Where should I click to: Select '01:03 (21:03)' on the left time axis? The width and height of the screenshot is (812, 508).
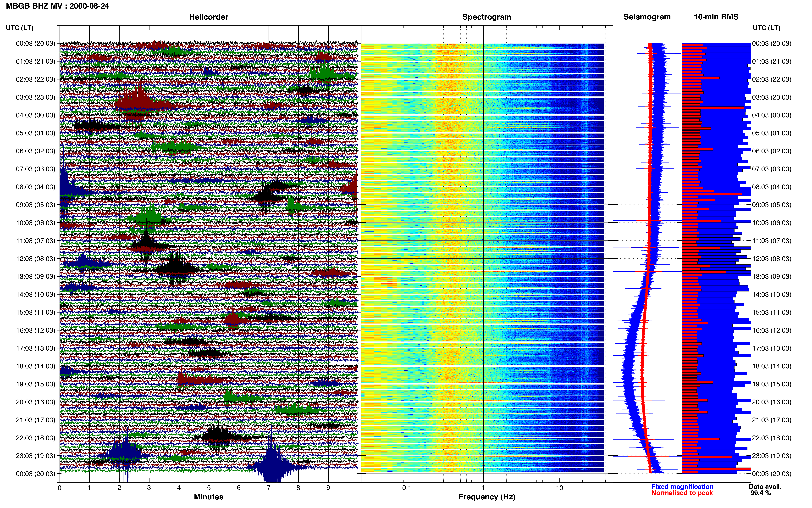pyautogui.click(x=35, y=61)
